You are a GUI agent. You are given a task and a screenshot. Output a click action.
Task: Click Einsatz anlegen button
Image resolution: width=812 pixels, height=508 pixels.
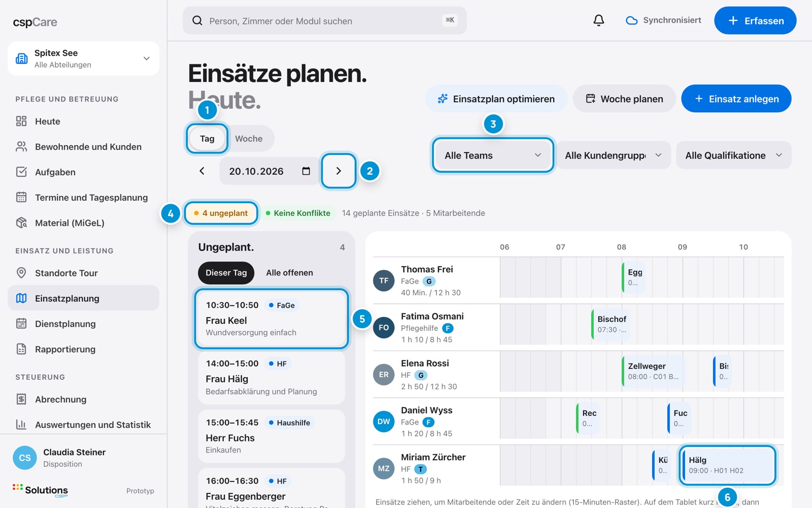[x=736, y=99]
